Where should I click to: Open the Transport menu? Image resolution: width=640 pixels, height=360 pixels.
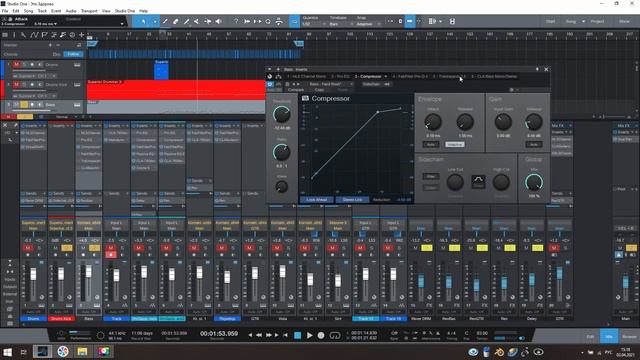[x=89, y=11]
